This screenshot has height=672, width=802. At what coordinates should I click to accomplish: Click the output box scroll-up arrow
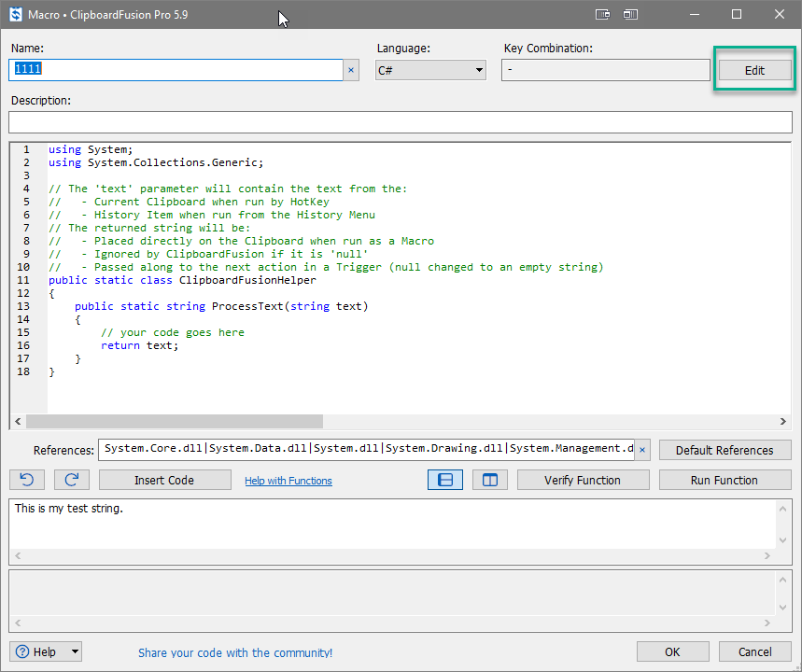click(x=782, y=580)
